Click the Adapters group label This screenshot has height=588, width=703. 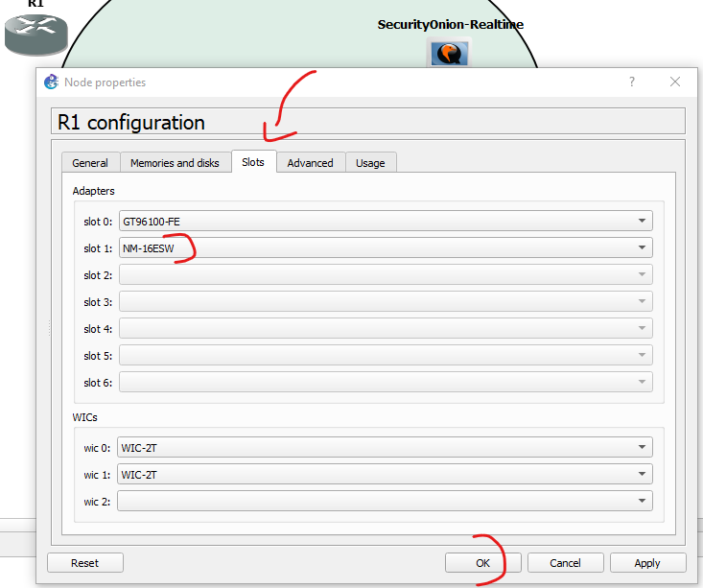pyautogui.click(x=93, y=191)
